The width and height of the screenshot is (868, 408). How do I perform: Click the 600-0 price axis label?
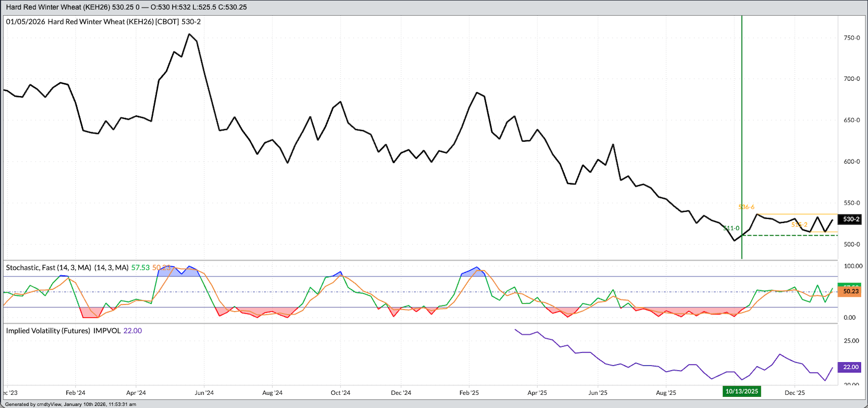852,162
